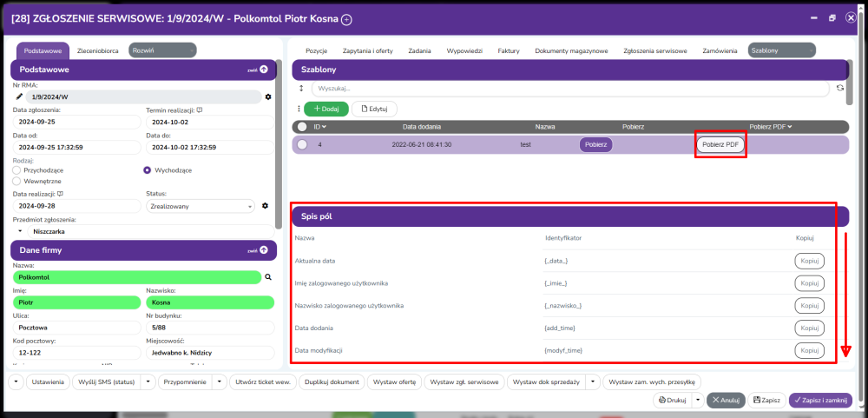This screenshot has height=418, width=868.
Task: Select the Przychodzące radio option
Action: 17,170
